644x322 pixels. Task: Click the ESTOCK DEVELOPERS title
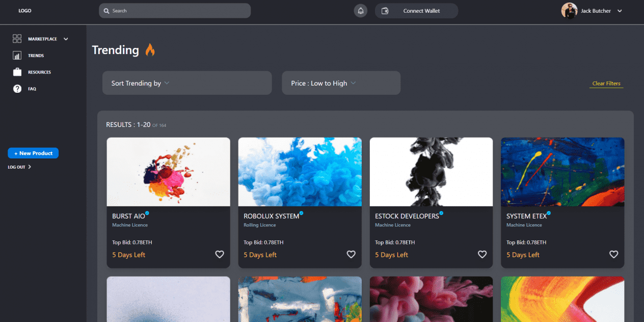coord(407,216)
